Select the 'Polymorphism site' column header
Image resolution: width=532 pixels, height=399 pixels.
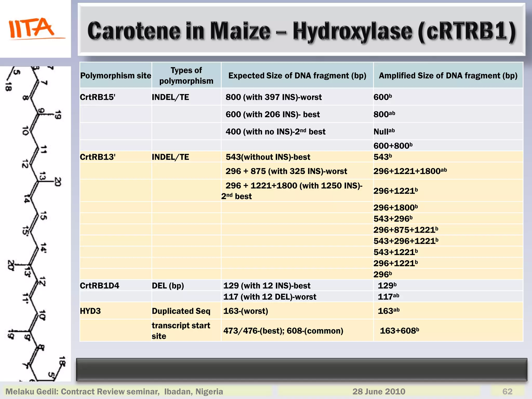point(116,75)
